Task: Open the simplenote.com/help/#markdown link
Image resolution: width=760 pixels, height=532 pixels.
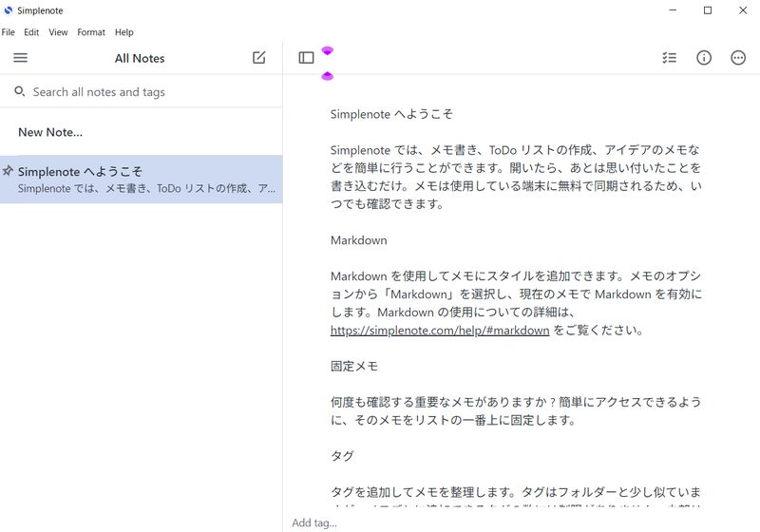Action: [440, 331]
